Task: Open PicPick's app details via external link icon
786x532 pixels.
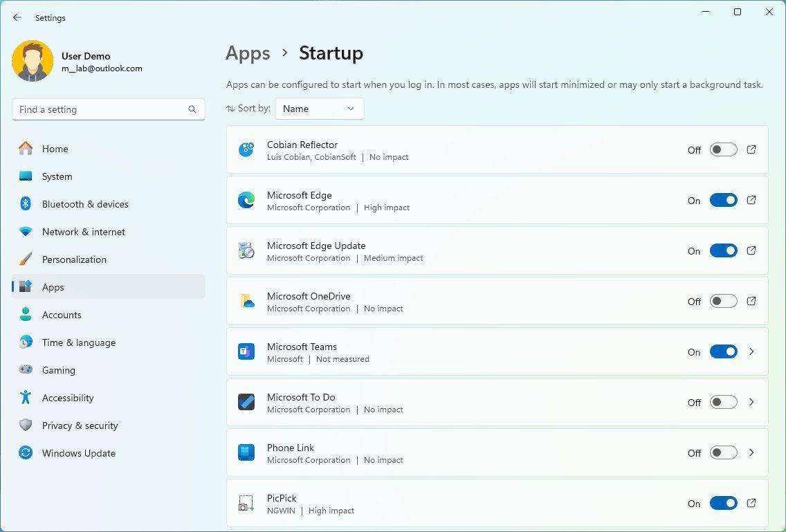Action: 751,503
